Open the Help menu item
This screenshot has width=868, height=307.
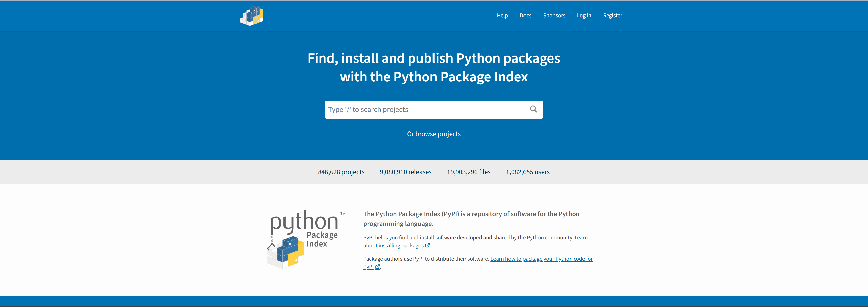click(502, 16)
